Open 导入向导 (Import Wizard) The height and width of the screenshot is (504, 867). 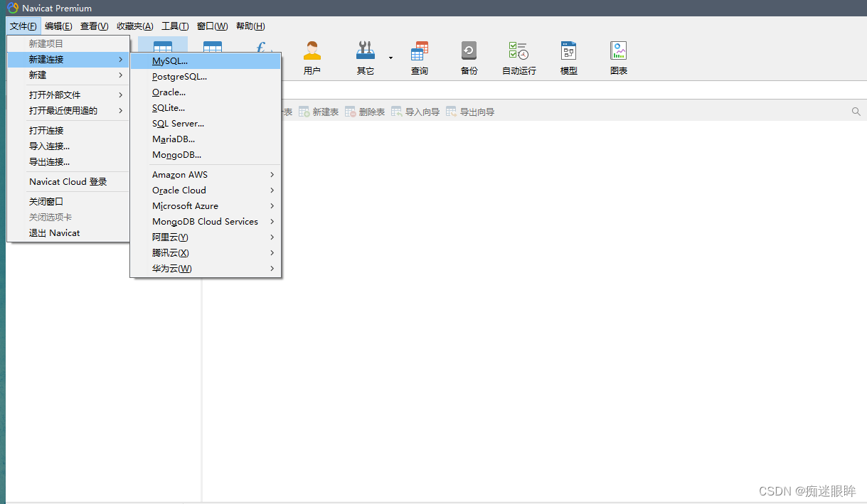click(415, 112)
